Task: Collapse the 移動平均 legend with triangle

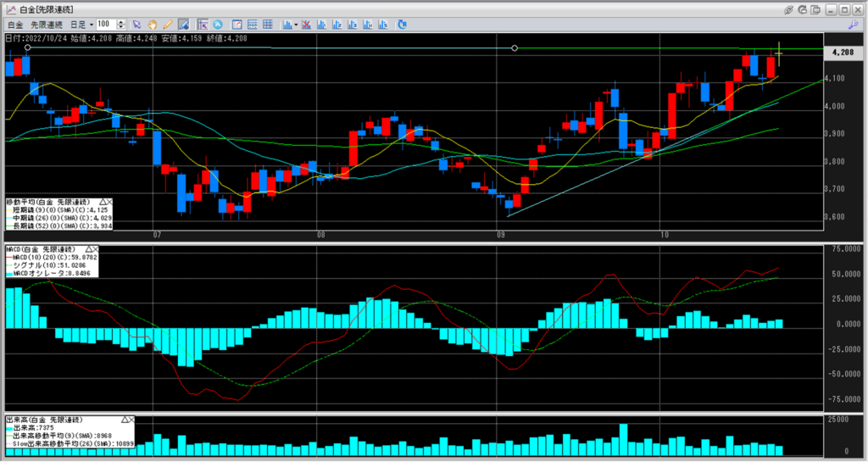Action: 103,203
